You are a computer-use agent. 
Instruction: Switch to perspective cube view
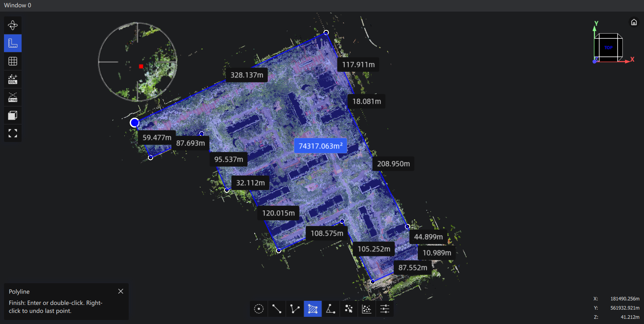(13, 115)
